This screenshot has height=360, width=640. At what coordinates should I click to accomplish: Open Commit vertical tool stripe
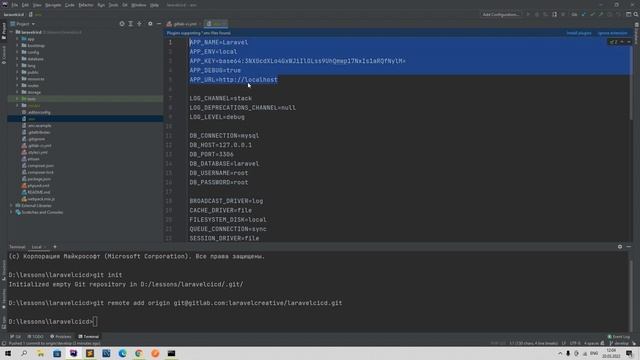pos(4,55)
